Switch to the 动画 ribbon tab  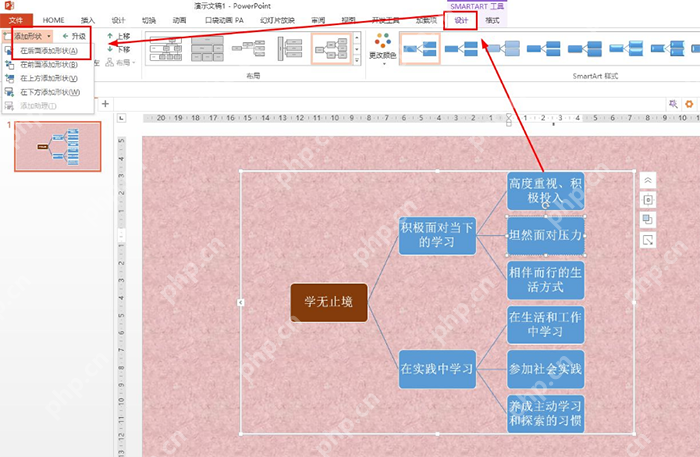tap(179, 20)
